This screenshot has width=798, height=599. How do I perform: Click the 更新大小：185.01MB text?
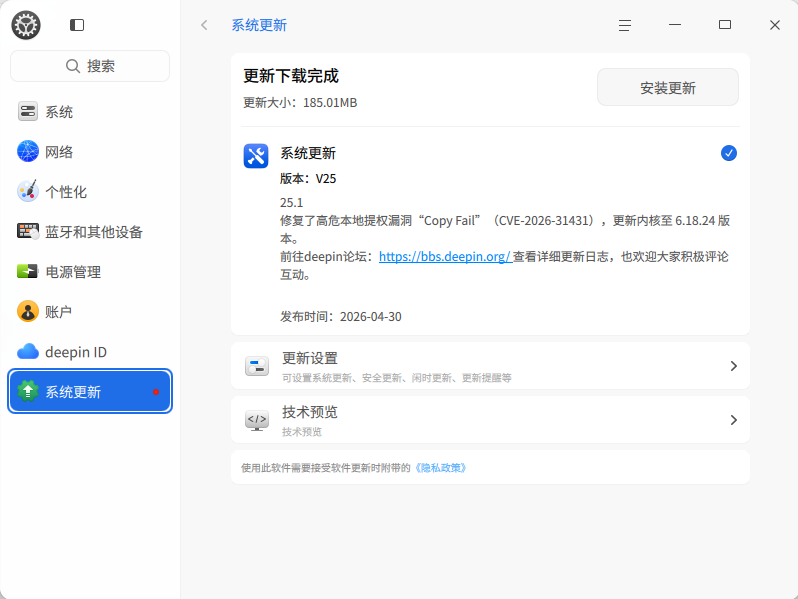pyautogui.click(x=300, y=103)
